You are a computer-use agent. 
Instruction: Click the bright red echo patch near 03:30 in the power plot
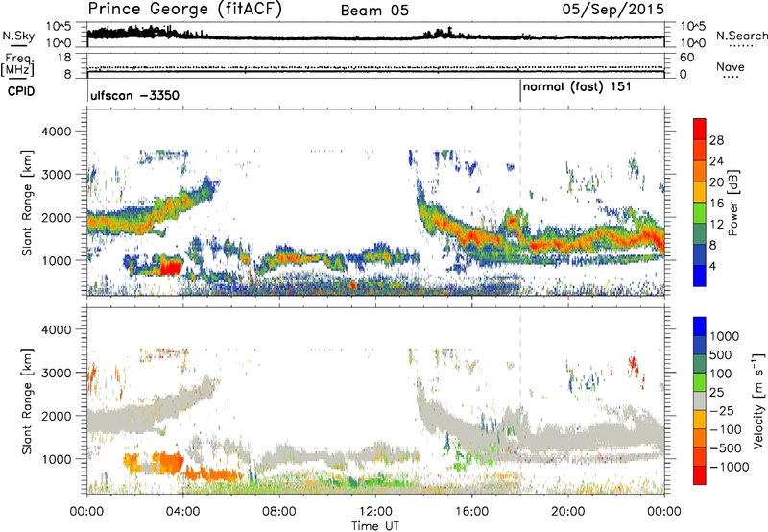click(x=171, y=267)
